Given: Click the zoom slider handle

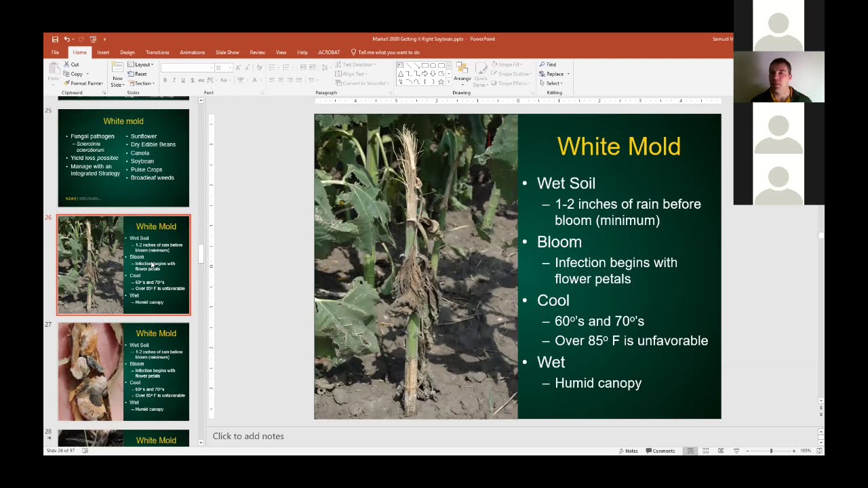Looking at the screenshot, I should 771,451.
